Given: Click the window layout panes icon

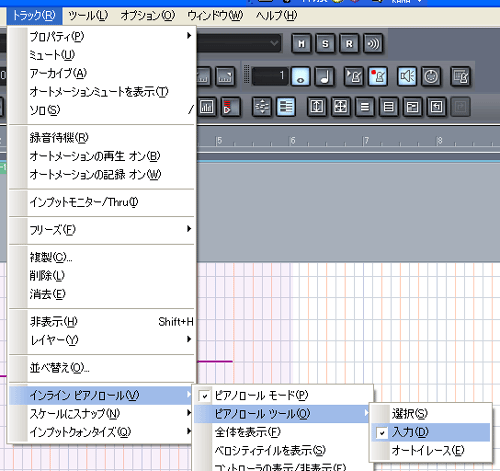Looking at the screenshot, I should point(412,107).
